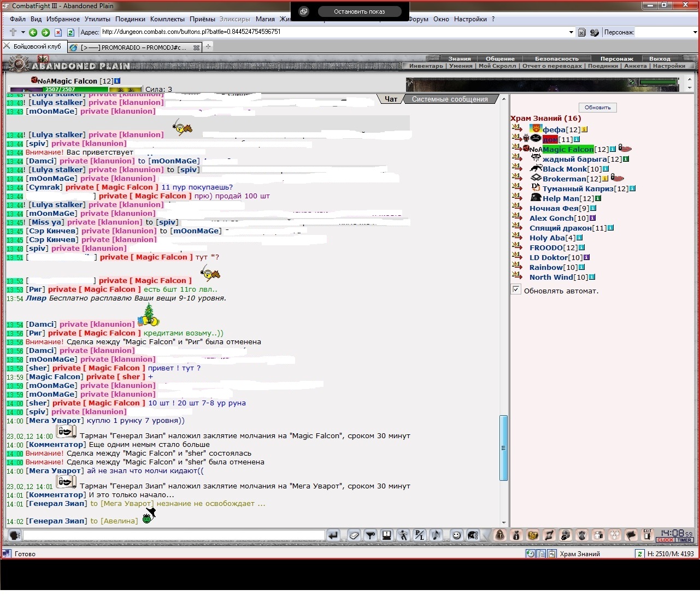
Task: Click the Безопасность header button
Action: pos(556,58)
